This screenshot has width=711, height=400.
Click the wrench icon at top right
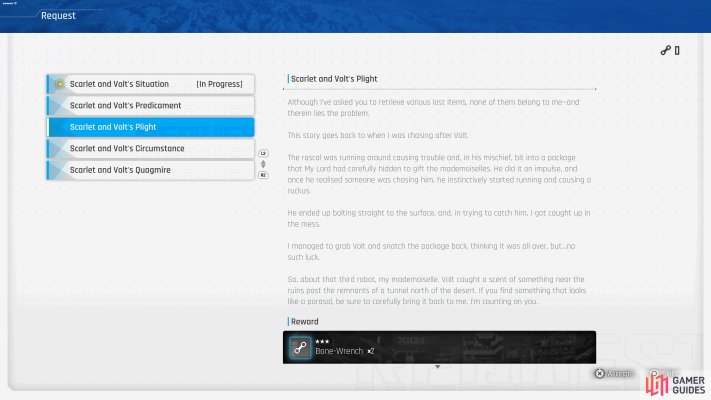pos(665,50)
